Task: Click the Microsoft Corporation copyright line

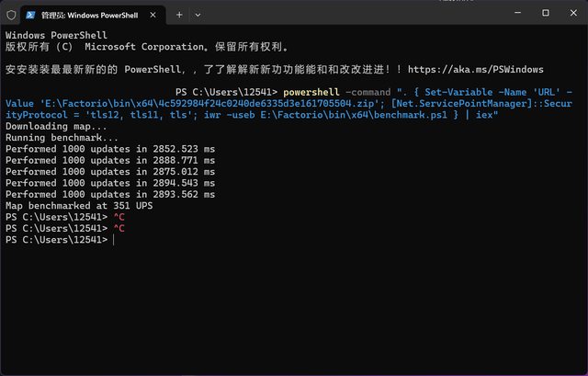Action: (x=147, y=47)
